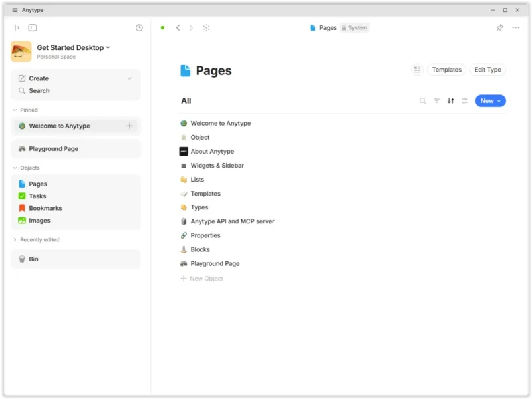Open the Properties page row

pyautogui.click(x=205, y=235)
